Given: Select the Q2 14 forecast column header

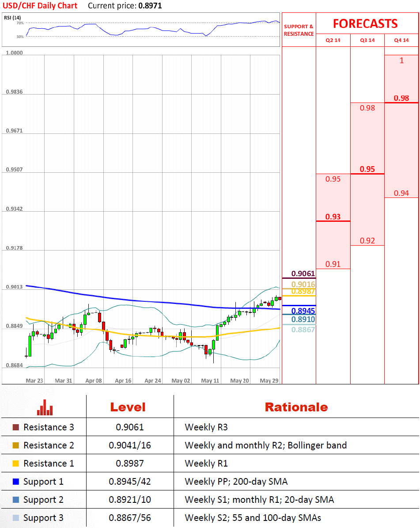Looking at the screenshot, I should (333, 40).
